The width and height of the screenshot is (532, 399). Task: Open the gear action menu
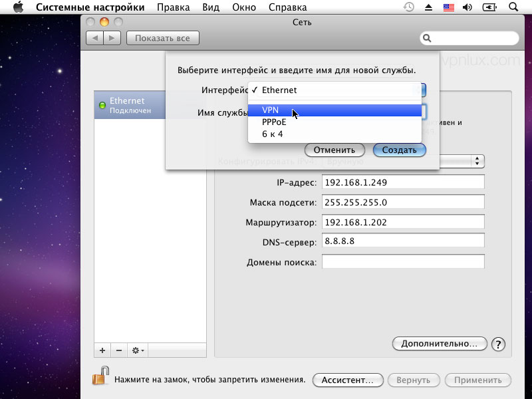[x=138, y=350]
